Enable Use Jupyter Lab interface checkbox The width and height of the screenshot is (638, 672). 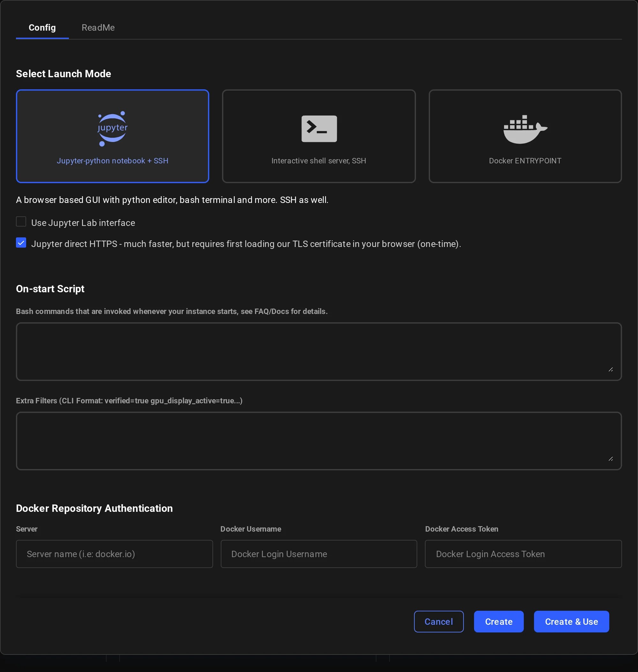(21, 222)
